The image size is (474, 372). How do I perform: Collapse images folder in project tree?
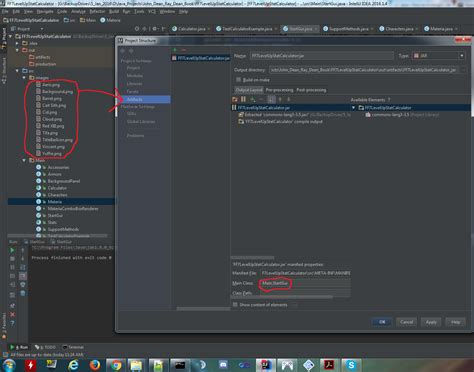(24, 78)
